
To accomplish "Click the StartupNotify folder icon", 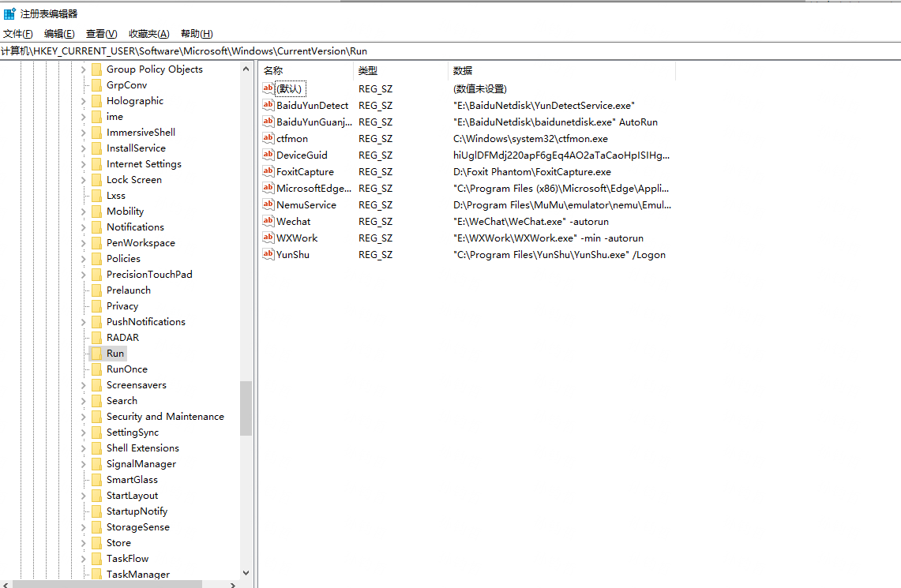I will click(x=96, y=511).
